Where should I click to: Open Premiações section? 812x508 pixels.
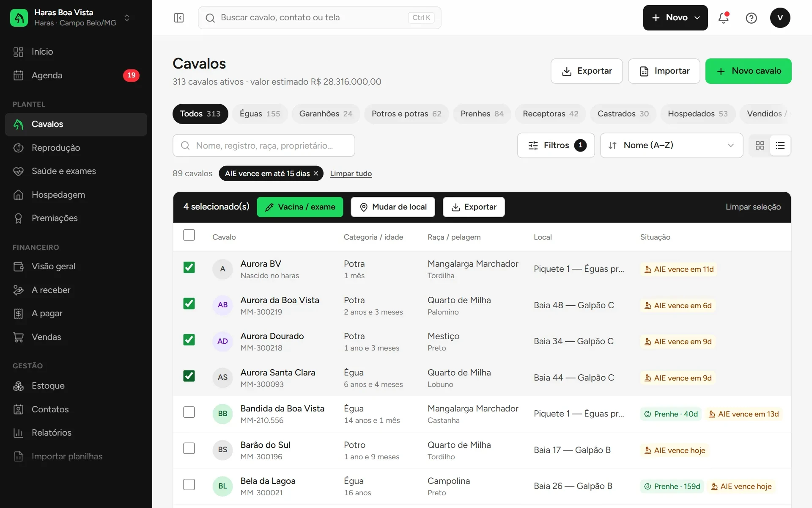pyautogui.click(x=76, y=218)
